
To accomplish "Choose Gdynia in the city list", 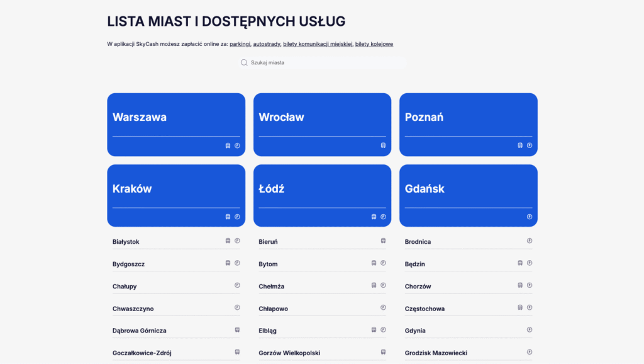I will (x=416, y=331).
